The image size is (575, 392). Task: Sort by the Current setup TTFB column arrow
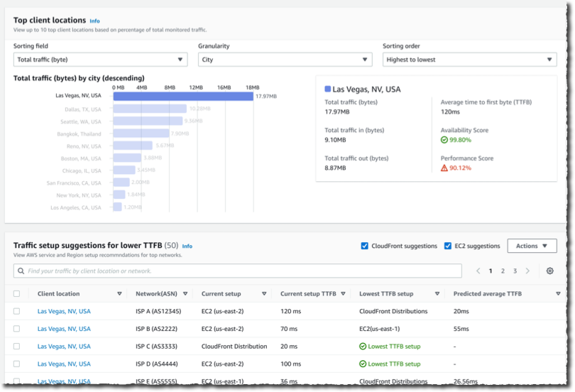click(x=344, y=294)
